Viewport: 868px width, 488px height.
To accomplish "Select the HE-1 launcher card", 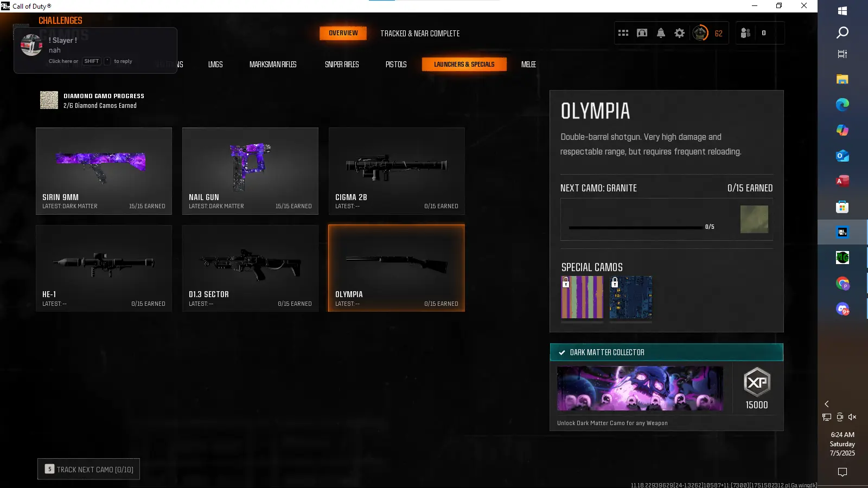I will [x=104, y=268].
